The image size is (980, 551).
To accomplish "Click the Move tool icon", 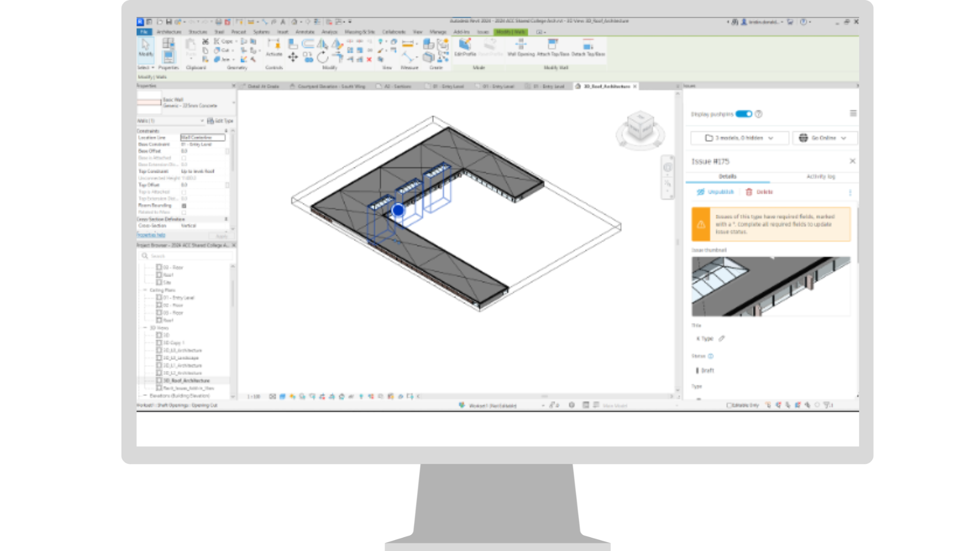I will point(292,57).
